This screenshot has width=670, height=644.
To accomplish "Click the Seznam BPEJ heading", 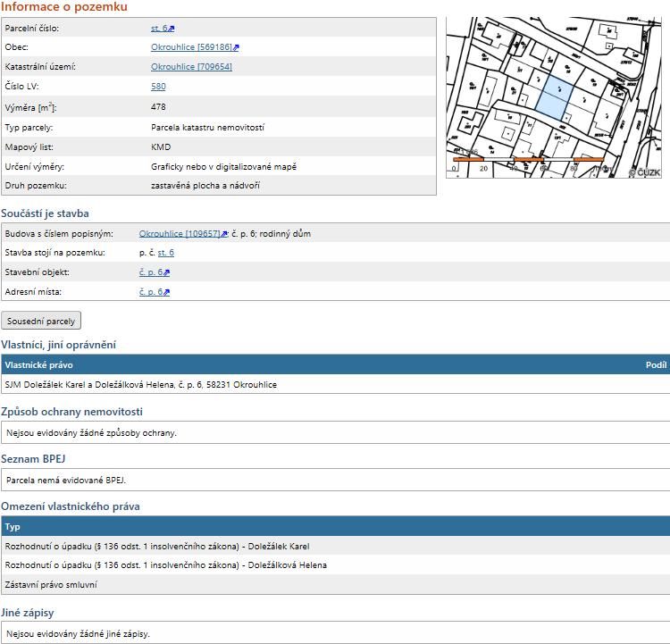I will point(33,459).
